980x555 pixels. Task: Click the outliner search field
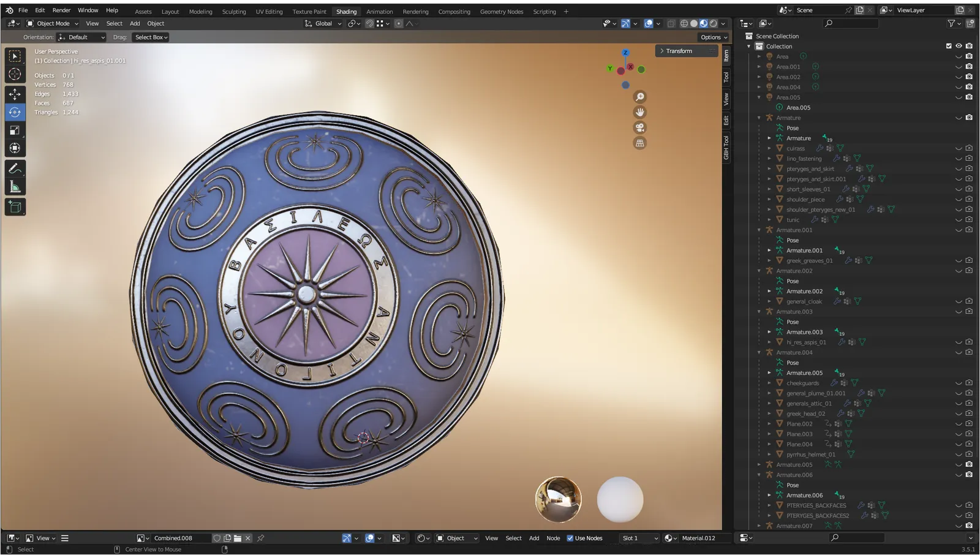click(x=850, y=23)
